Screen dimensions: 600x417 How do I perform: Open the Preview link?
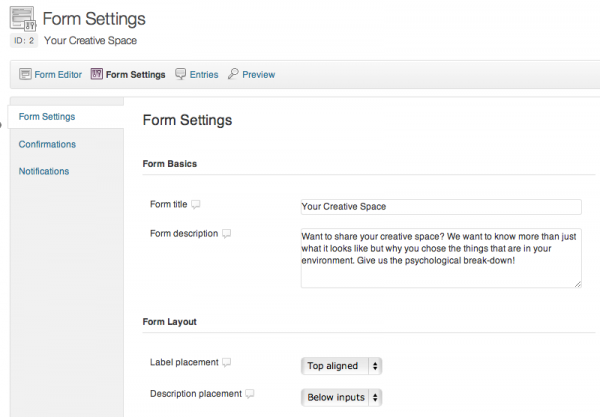point(259,75)
